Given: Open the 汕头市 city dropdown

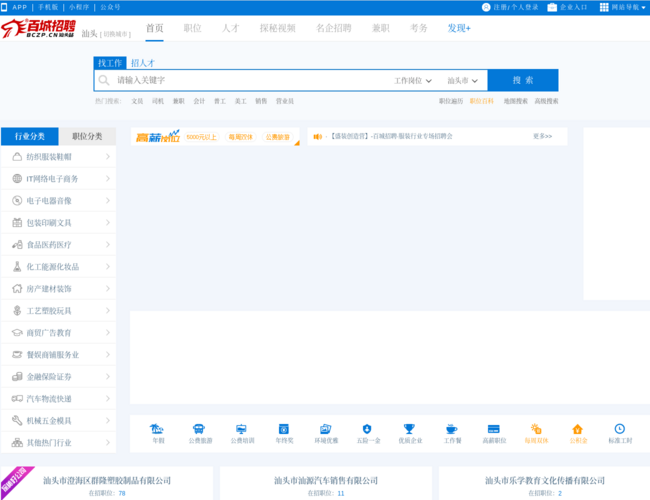Looking at the screenshot, I should point(462,80).
